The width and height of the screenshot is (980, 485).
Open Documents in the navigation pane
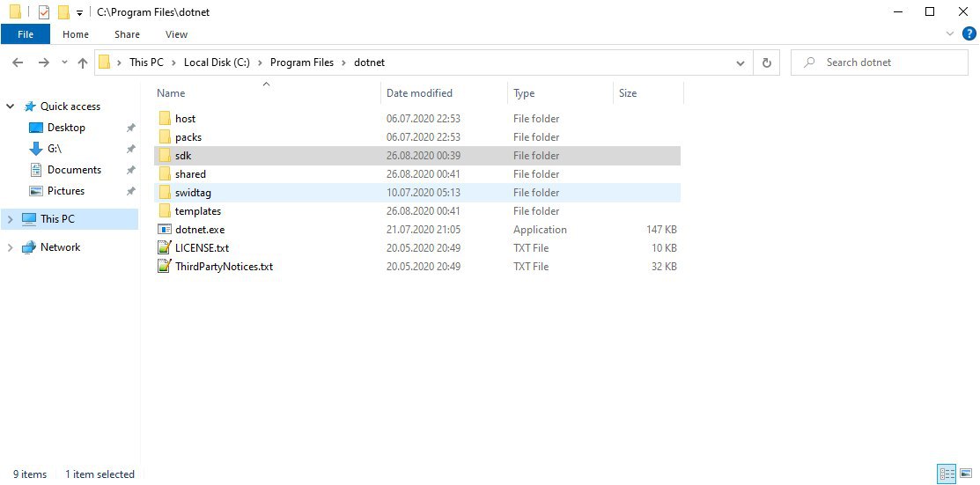(74, 170)
